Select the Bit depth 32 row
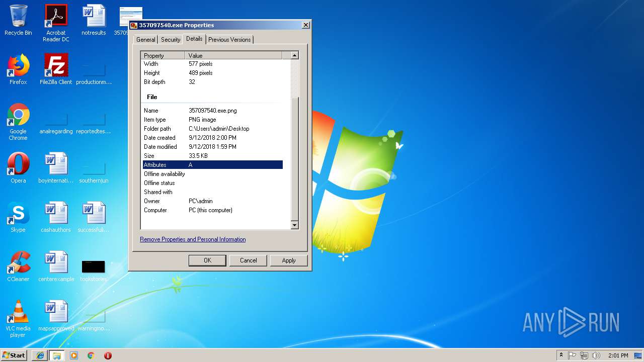 coord(212,82)
